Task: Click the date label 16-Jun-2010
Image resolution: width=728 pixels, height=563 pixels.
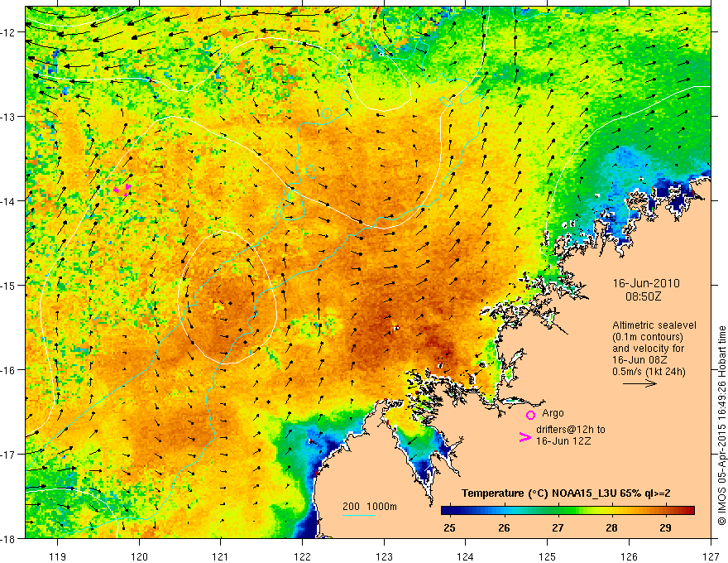Action: pos(646,283)
